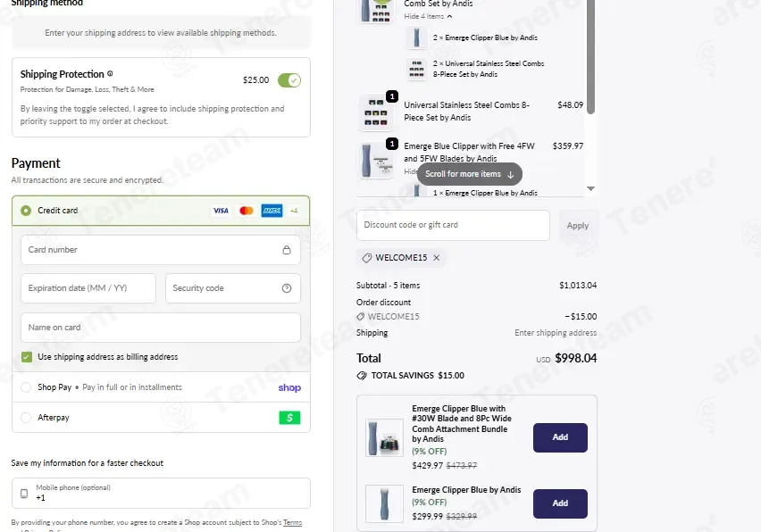Viewport: 761px width, 532px height.
Task: Click the Visa card logo
Action: (x=221, y=211)
